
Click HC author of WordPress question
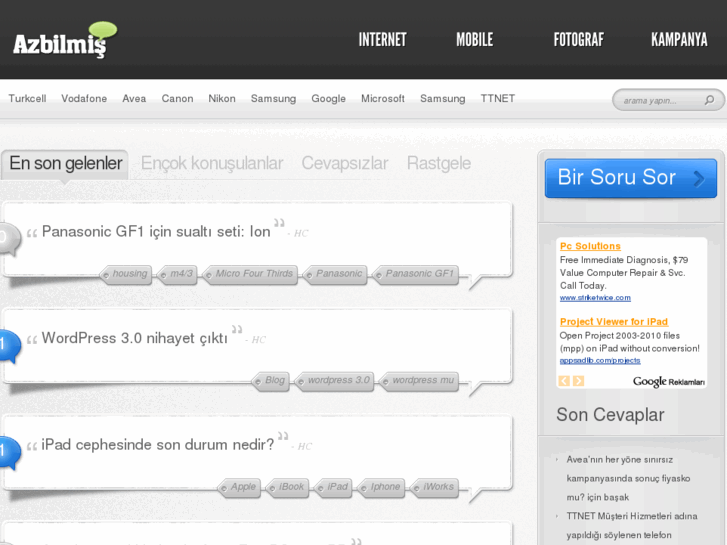coord(258,340)
